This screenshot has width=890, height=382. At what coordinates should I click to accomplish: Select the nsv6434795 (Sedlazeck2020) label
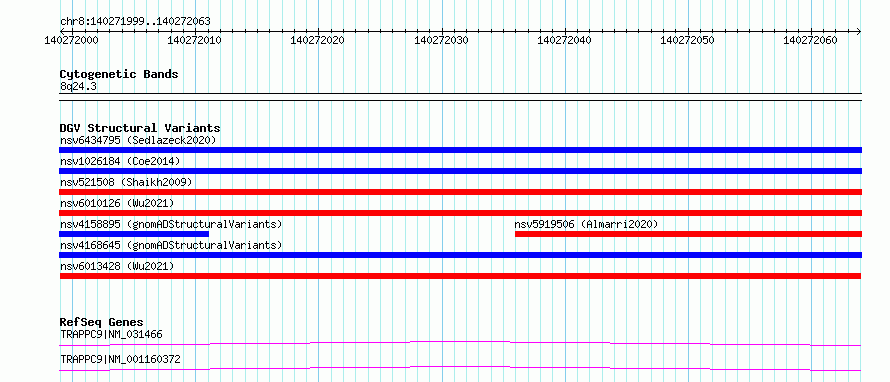pyautogui.click(x=138, y=140)
